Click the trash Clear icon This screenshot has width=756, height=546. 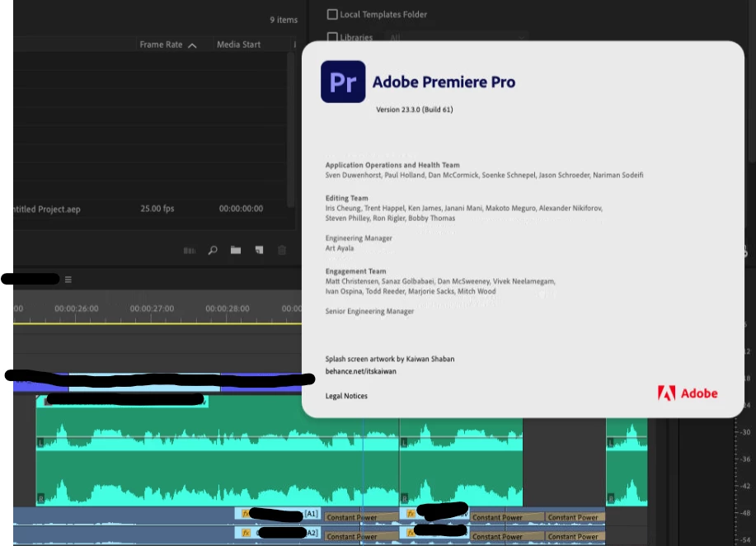282,250
